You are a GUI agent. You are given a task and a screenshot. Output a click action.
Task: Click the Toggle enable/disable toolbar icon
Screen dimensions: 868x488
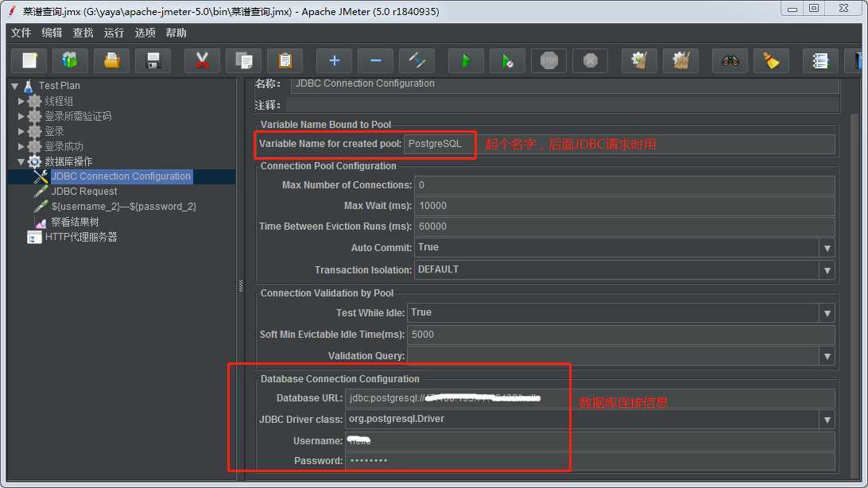417,60
